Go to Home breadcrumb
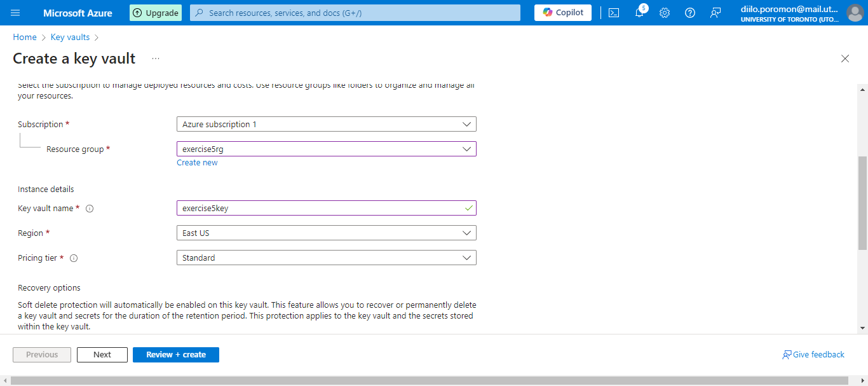 pos(25,38)
